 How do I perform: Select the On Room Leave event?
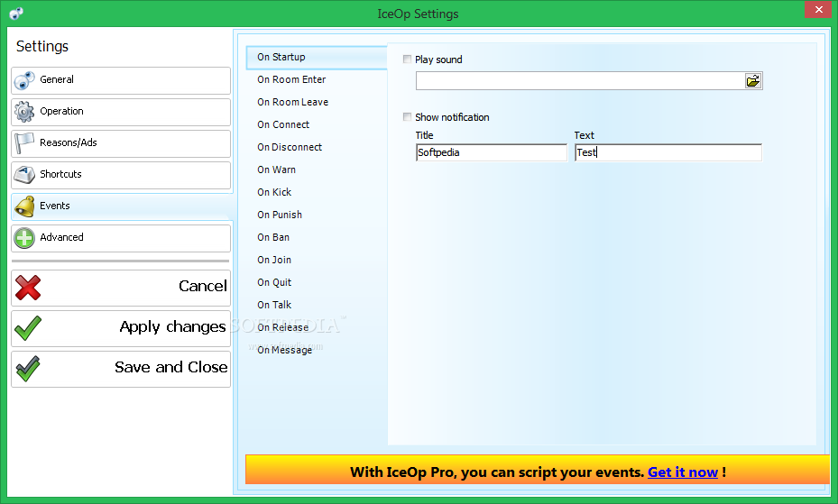(292, 102)
